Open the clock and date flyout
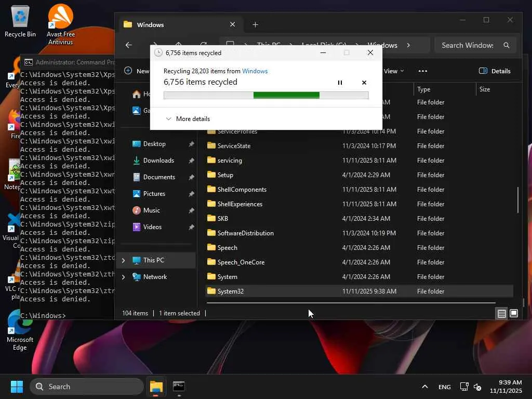532x399 pixels. (x=506, y=387)
